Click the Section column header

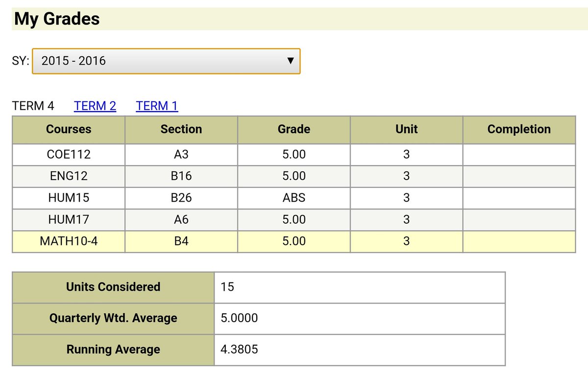[181, 129]
